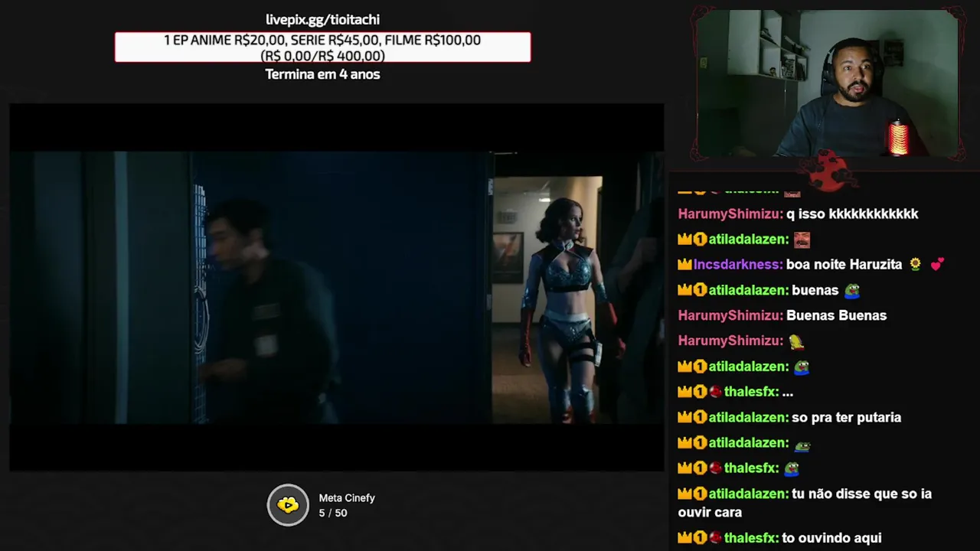Click the crown badge beside Incsdarkness

(x=684, y=264)
